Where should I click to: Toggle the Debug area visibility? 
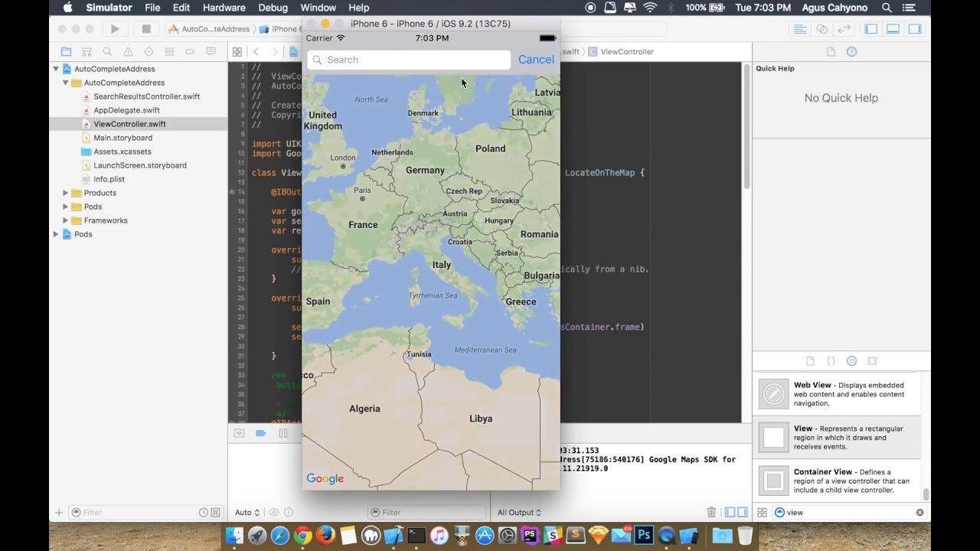coord(893,29)
